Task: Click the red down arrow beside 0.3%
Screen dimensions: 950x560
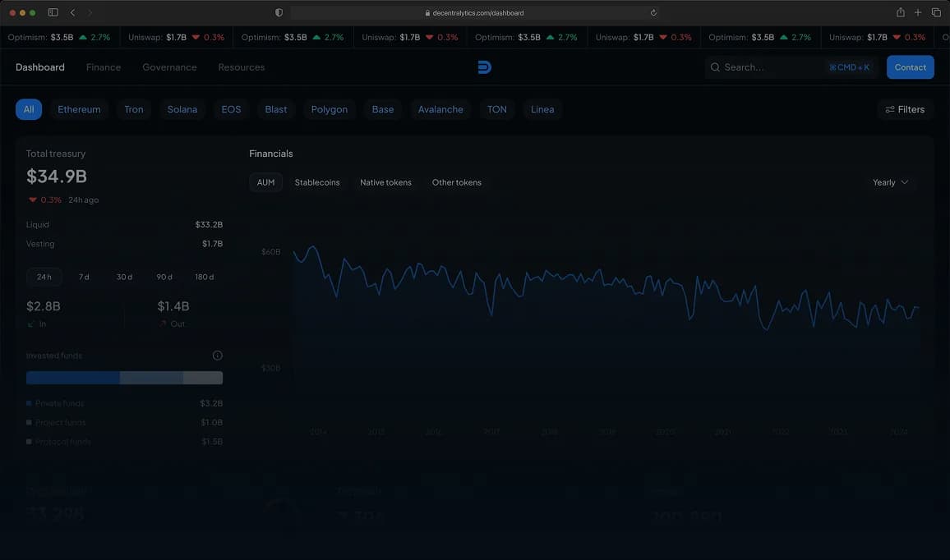Action: tap(31, 199)
